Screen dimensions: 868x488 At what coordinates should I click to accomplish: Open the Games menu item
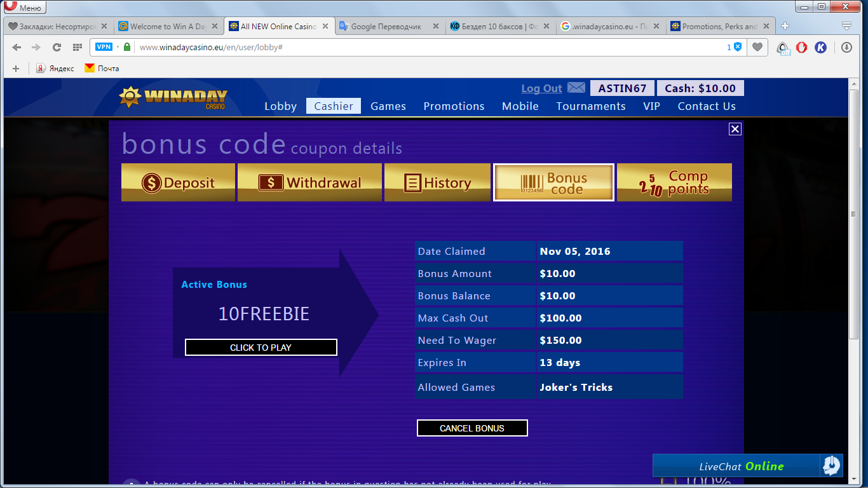click(x=388, y=106)
